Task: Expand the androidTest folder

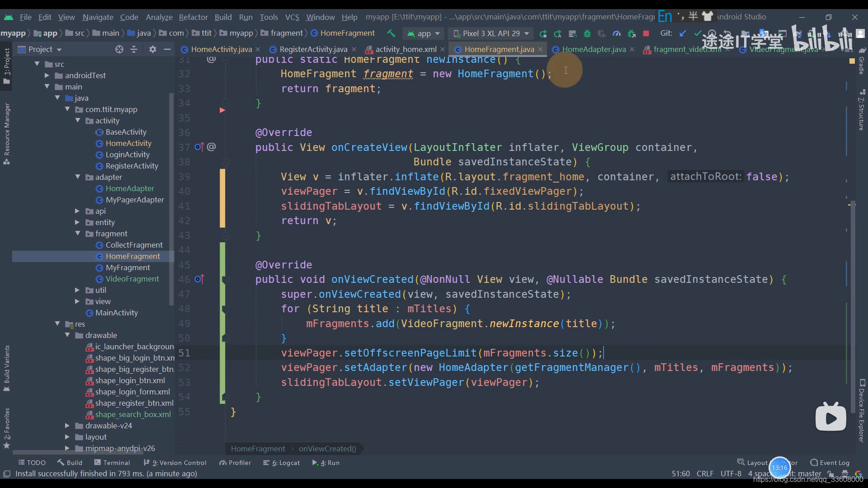Action: [47, 75]
